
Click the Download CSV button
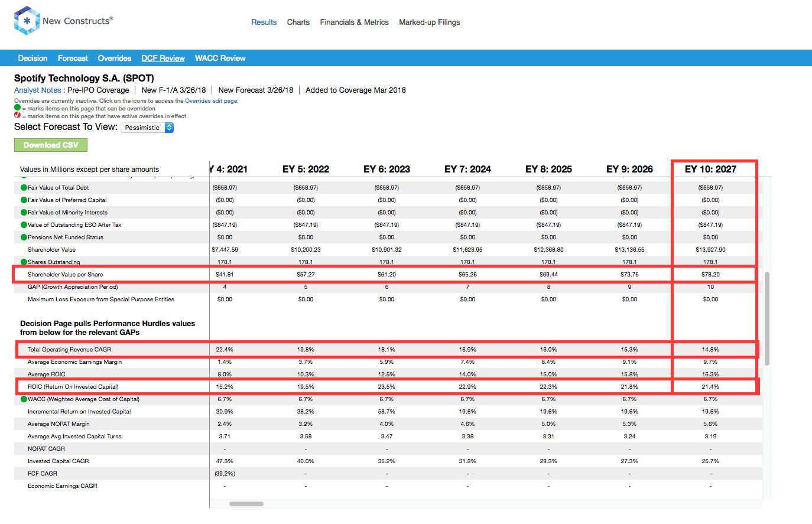point(51,145)
